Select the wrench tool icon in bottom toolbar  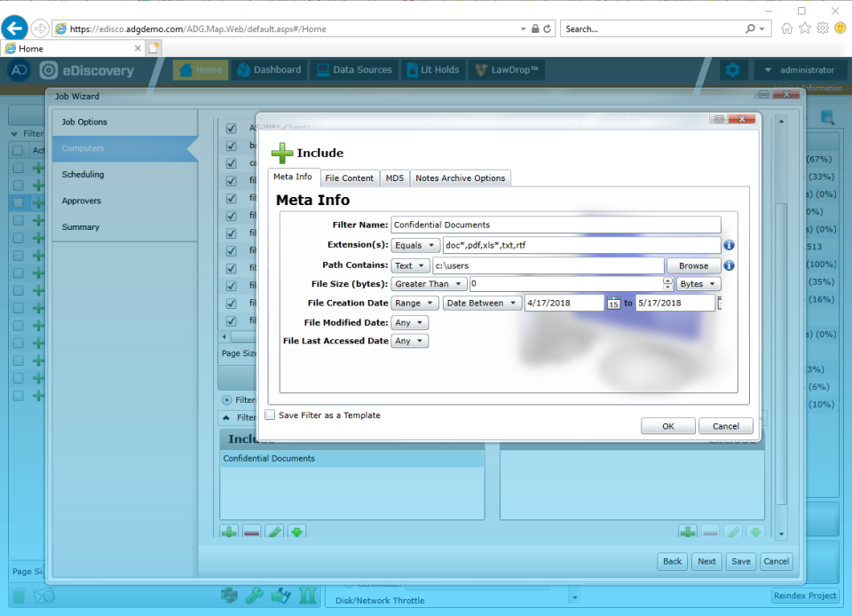[x=255, y=596]
